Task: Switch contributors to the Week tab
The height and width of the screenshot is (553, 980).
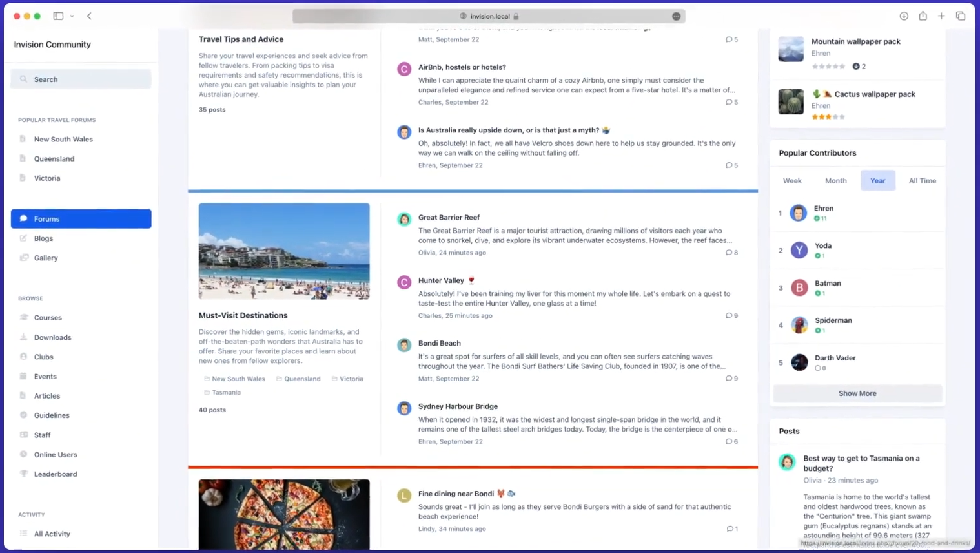Action: (x=792, y=181)
